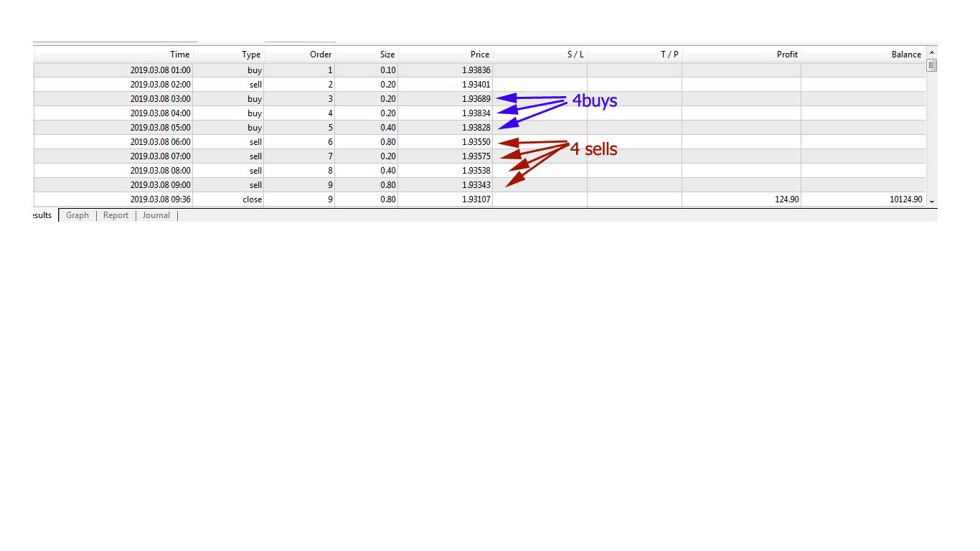The height and width of the screenshot is (551, 980).
Task: Click the scrollbar up arrow
Action: point(932,52)
